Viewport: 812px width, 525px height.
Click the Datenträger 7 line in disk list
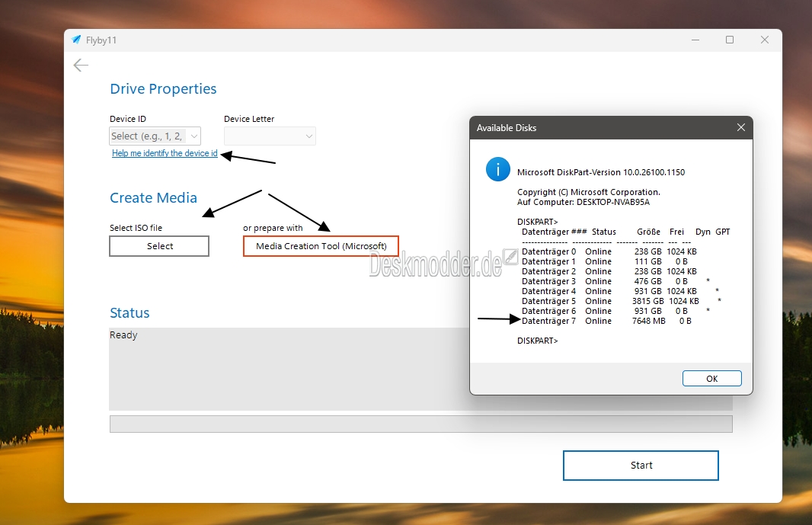(606, 321)
